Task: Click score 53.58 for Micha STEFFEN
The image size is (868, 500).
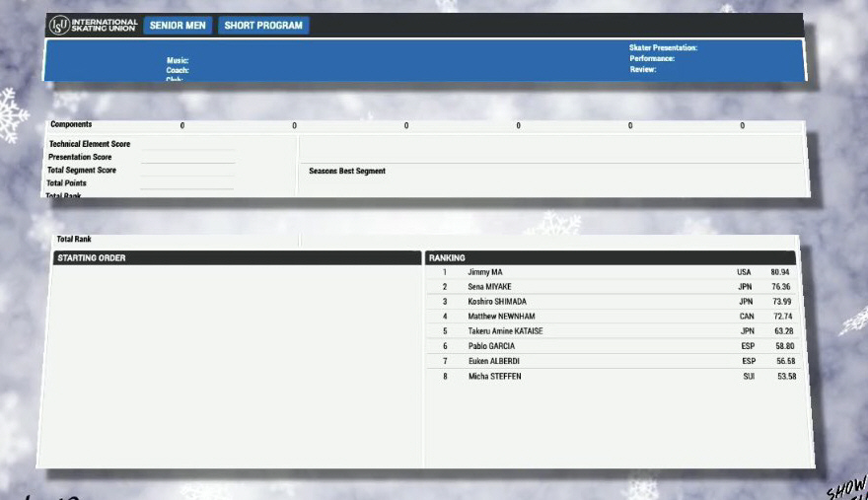Action: tap(787, 377)
